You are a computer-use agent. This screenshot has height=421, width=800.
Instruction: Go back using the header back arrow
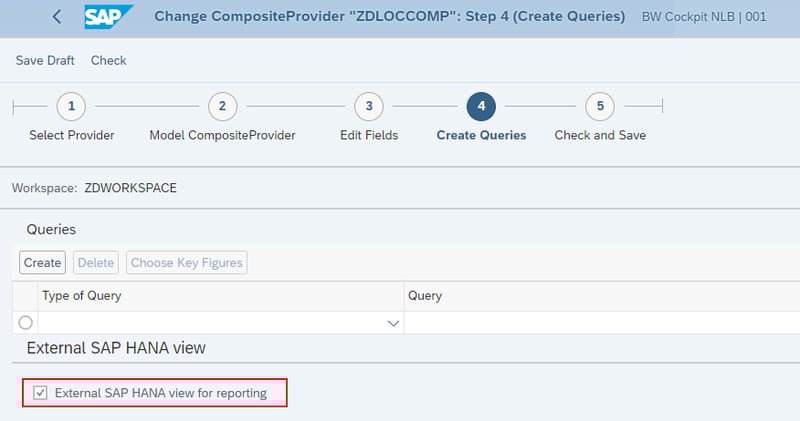(57, 17)
